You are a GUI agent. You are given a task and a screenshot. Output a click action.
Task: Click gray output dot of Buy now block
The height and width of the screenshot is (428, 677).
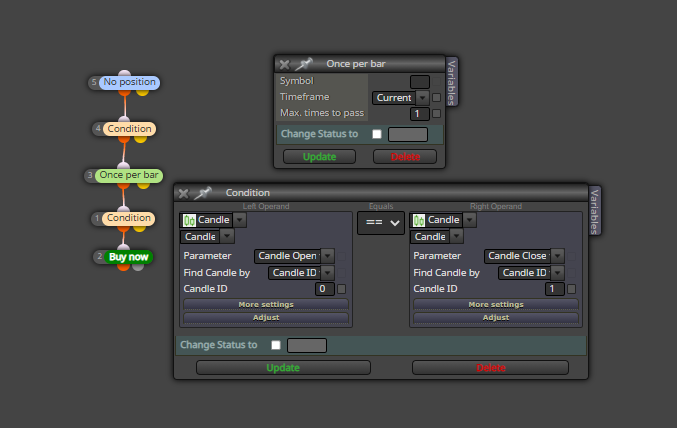tap(138, 267)
